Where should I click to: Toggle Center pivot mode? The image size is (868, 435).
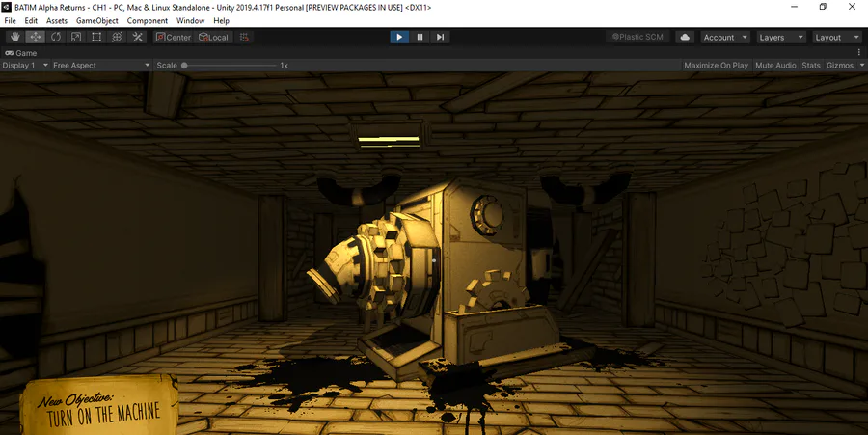click(x=174, y=37)
